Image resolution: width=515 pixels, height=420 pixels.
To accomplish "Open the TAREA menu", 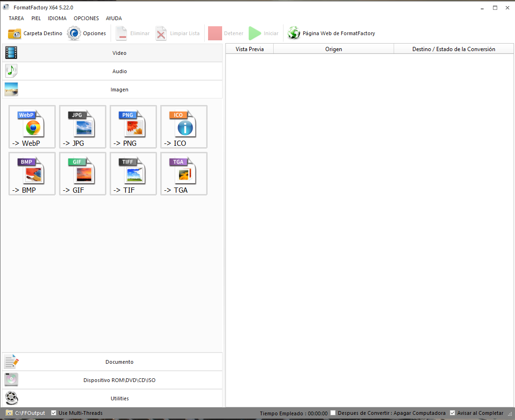I will coord(16,18).
